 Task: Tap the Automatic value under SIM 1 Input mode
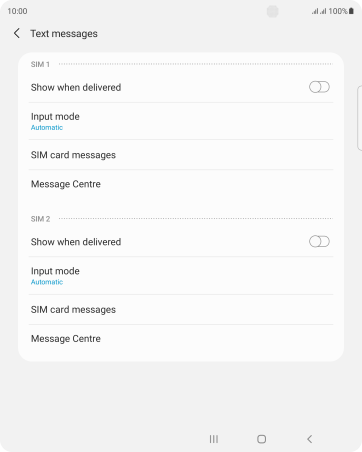point(47,128)
